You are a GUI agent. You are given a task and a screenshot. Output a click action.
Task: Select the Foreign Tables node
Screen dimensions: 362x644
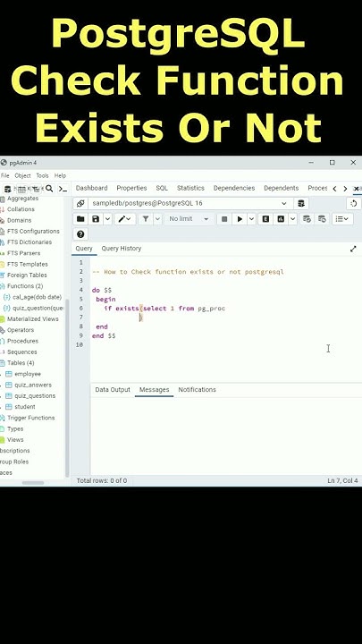[27, 275]
